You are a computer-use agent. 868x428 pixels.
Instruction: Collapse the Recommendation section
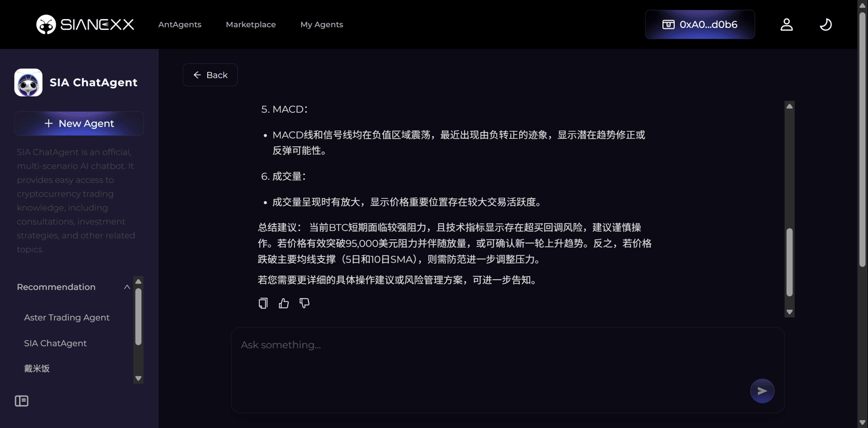(x=127, y=287)
